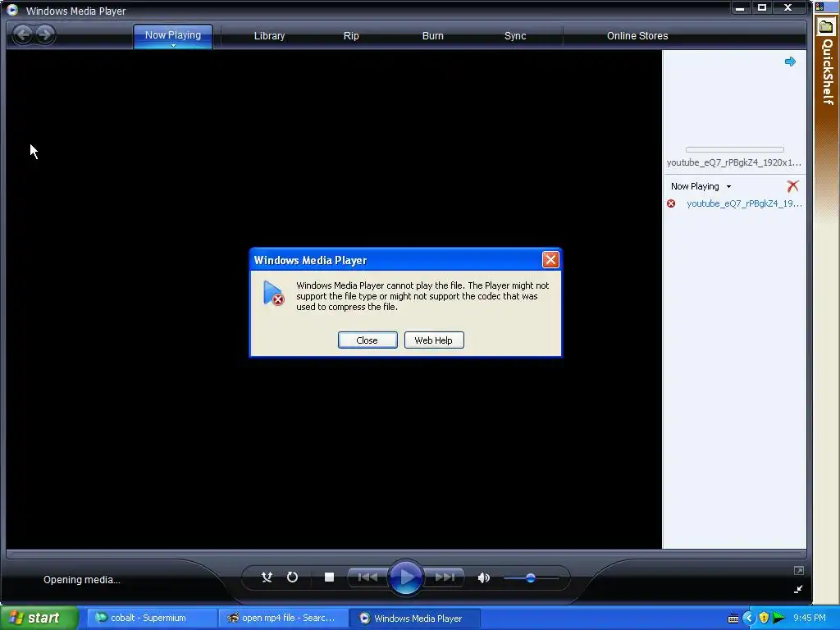Viewport: 840px width, 630px height.
Task: Expand hidden tray icons with the arrow
Action: [x=748, y=619]
